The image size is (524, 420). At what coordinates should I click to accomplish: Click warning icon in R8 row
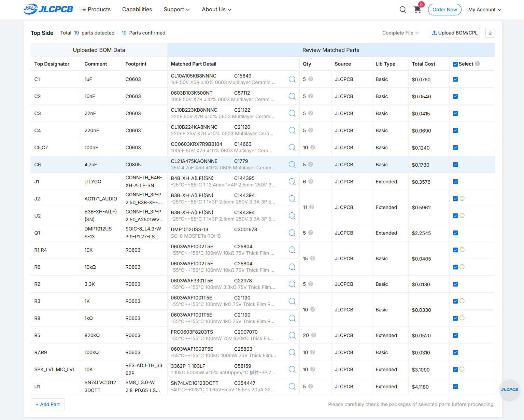462,318
